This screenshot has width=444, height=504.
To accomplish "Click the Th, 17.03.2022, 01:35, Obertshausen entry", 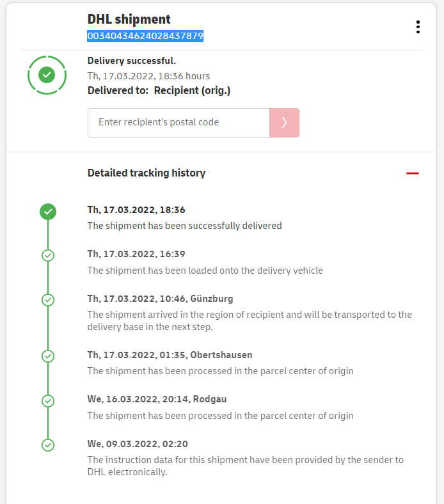I will [x=170, y=355].
